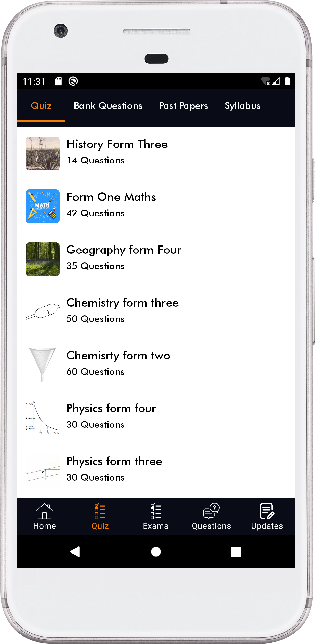
Task: Select the Quiz checklist icon in bottom bar
Action: click(x=100, y=511)
